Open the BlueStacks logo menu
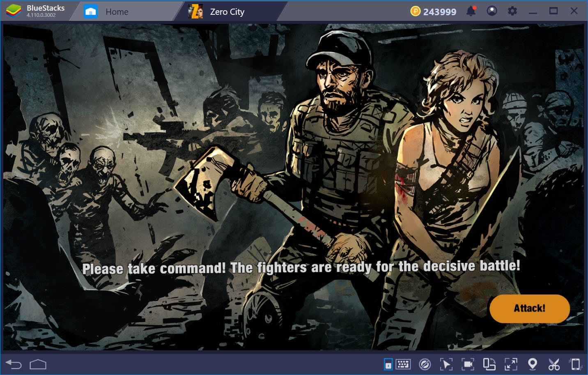The height and width of the screenshot is (375, 588). click(x=14, y=11)
